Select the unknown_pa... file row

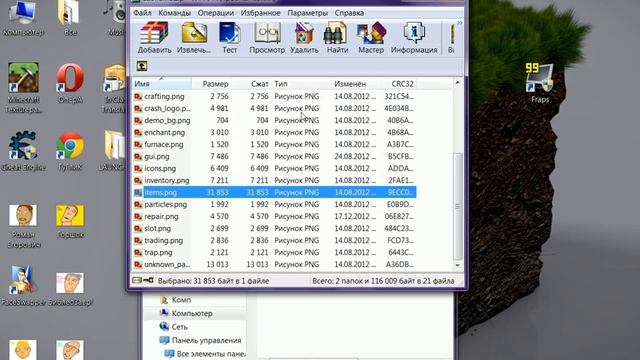274,264
